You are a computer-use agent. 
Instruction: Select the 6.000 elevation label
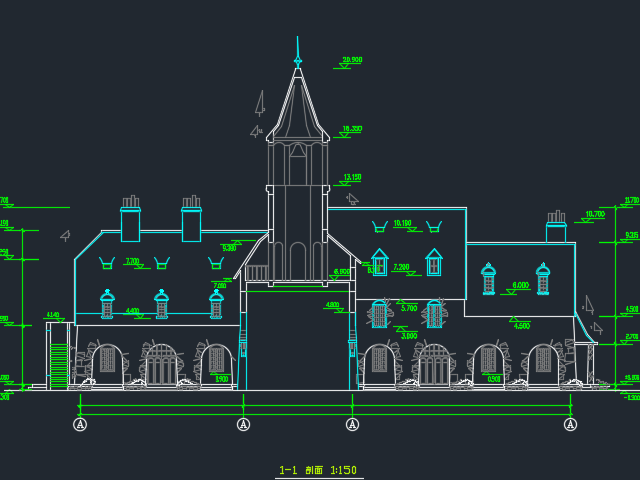pos(520,285)
